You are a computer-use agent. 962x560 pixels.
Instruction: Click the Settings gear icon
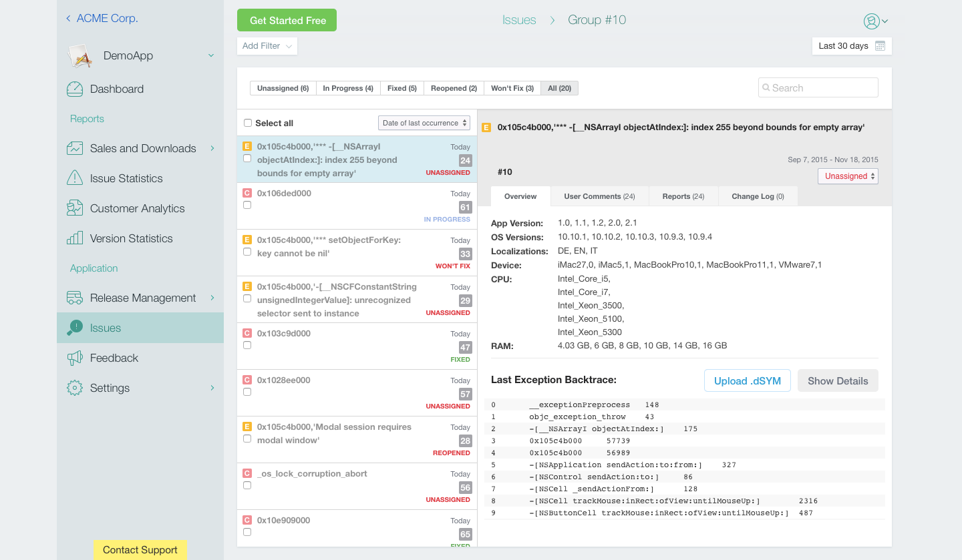point(75,388)
